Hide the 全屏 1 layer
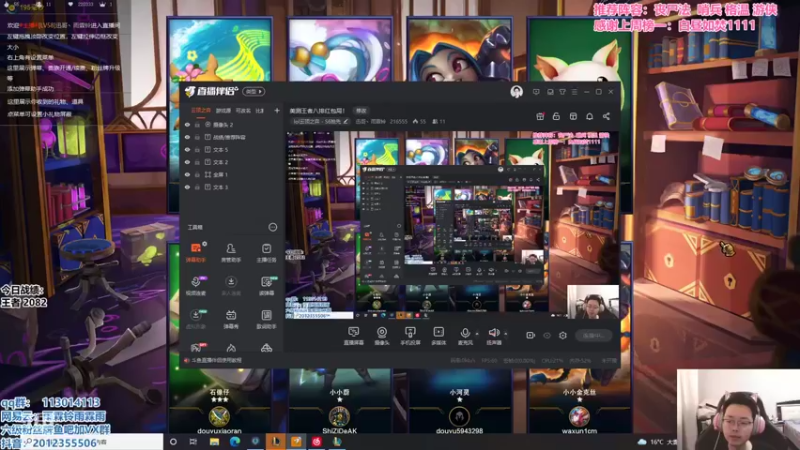 pos(187,174)
